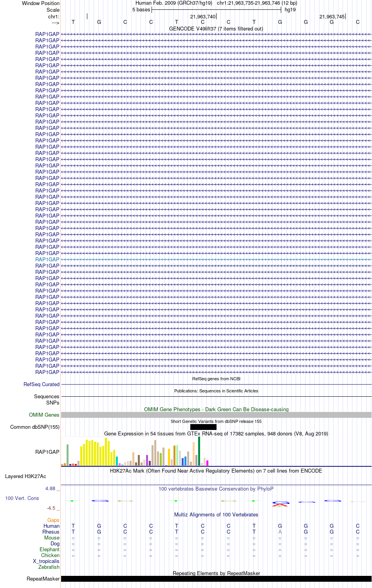Click the black dbSNP variant block
This screenshot has height=588, width=372.
pos(203,427)
